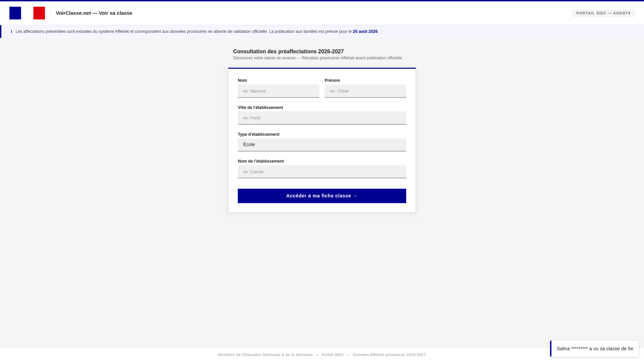Click Portail SIEC in the footer

[x=333, y=355]
